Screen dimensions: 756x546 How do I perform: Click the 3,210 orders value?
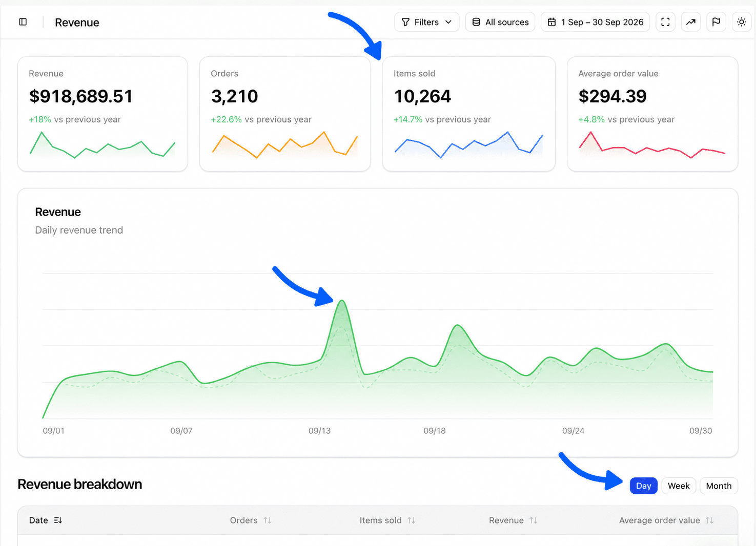[235, 96]
